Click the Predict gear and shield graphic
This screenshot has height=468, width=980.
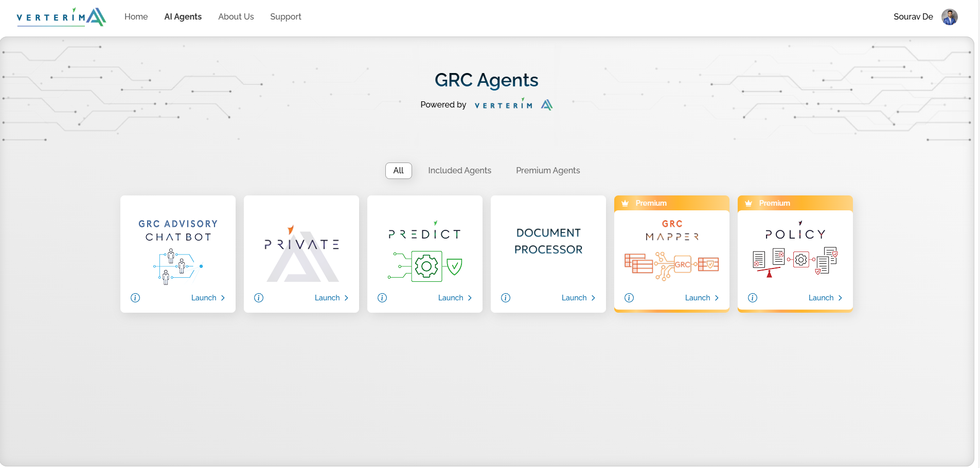click(425, 266)
